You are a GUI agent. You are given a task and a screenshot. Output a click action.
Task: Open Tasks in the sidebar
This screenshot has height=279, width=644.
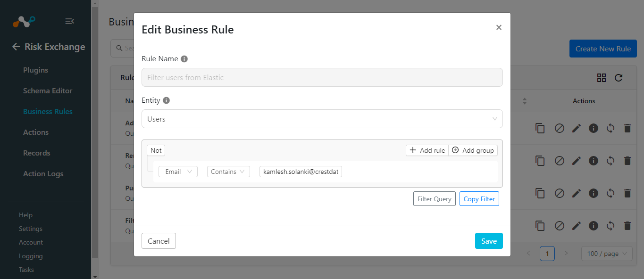26,270
